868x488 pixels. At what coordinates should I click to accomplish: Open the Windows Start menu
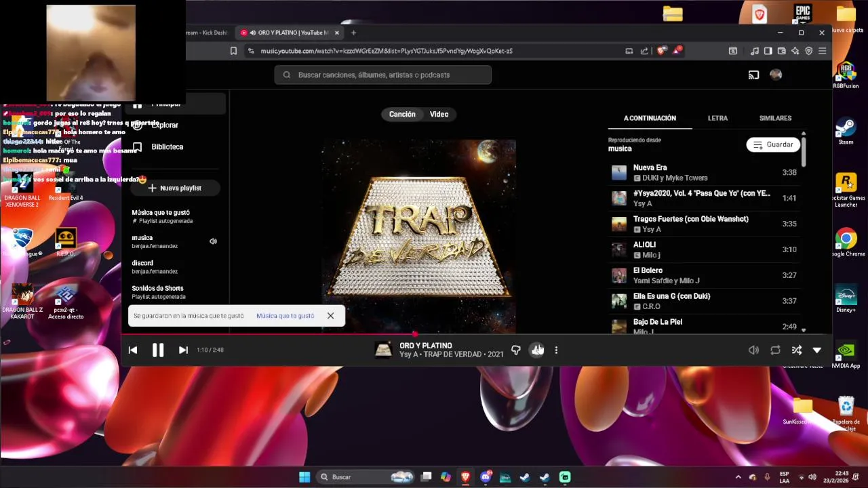click(x=304, y=477)
